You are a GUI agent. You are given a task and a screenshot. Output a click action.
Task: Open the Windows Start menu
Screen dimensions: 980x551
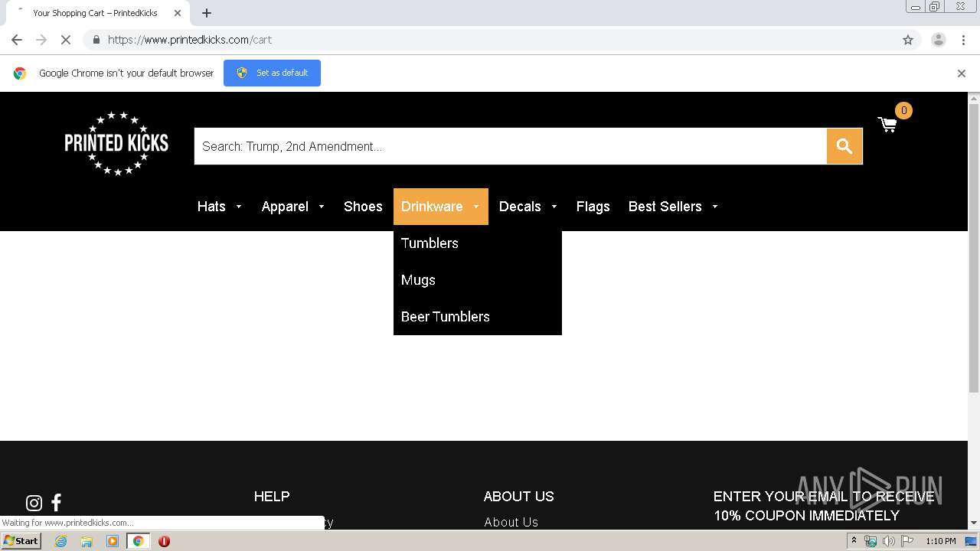pos(21,541)
